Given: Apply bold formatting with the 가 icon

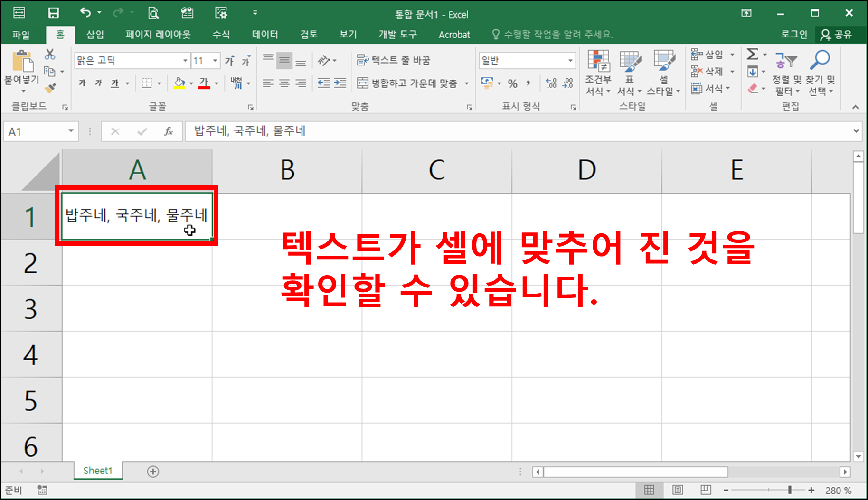Looking at the screenshot, I should click(x=82, y=83).
